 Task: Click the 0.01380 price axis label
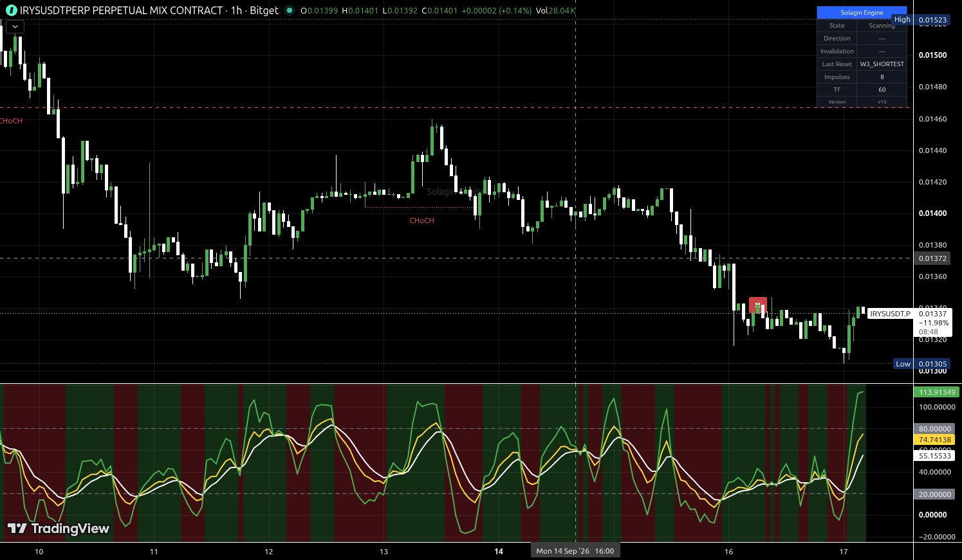pos(932,245)
